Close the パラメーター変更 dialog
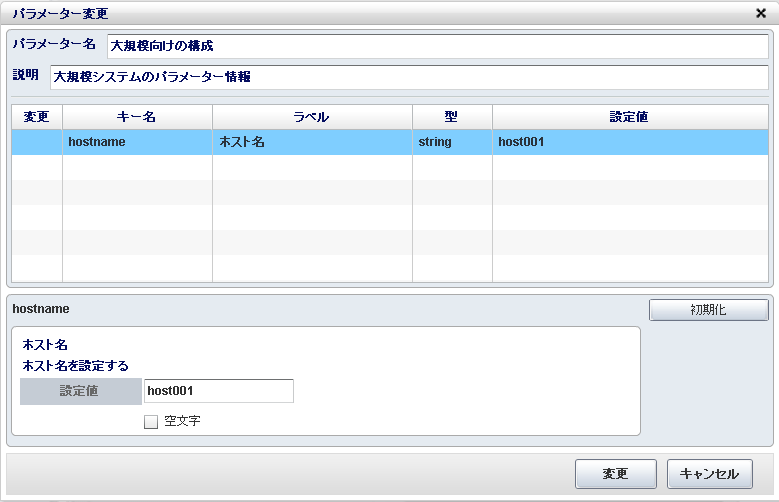Image resolution: width=779 pixels, height=502 pixels. [x=761, y=13]
